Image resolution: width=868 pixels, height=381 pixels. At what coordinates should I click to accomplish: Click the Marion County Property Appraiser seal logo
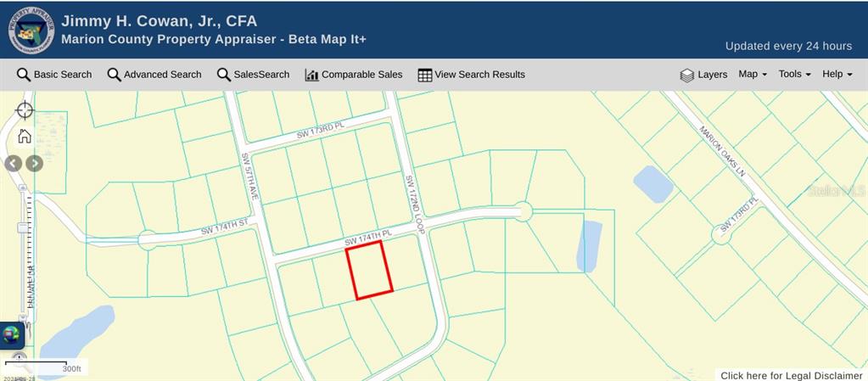click(31, 29)
